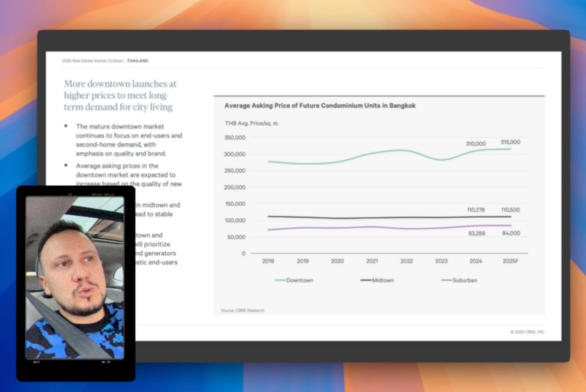Click the 'THB Avg. Price/sq. m.' axis caption
Viewport: 586px width, 392px height.
(252, 123)
